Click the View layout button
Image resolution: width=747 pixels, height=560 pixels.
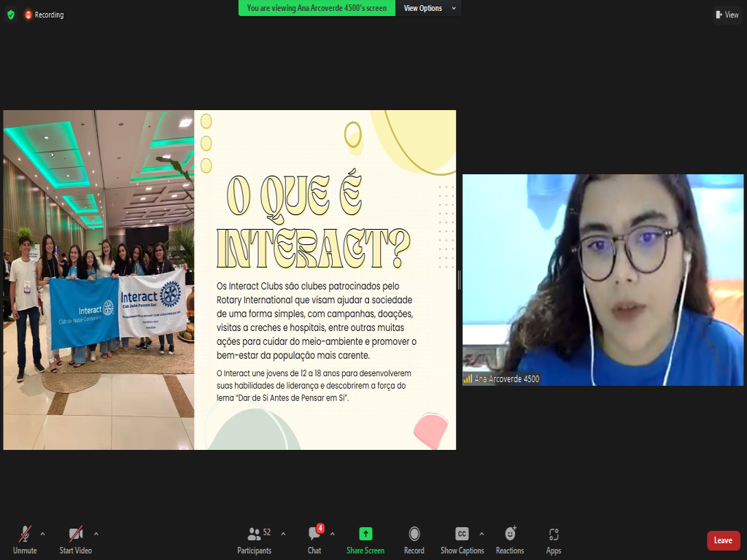pos(727,15)
